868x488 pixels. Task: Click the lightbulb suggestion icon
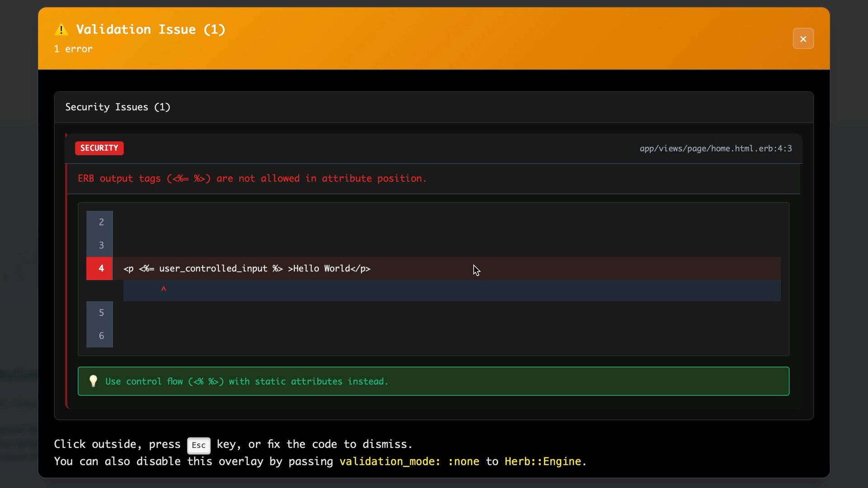[x=93, y=381]
